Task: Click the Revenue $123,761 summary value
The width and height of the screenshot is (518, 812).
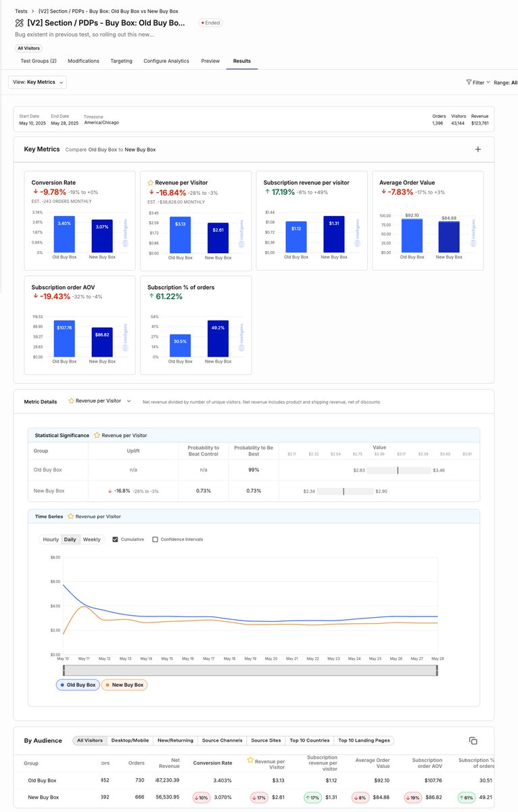Action: [479, 124]
